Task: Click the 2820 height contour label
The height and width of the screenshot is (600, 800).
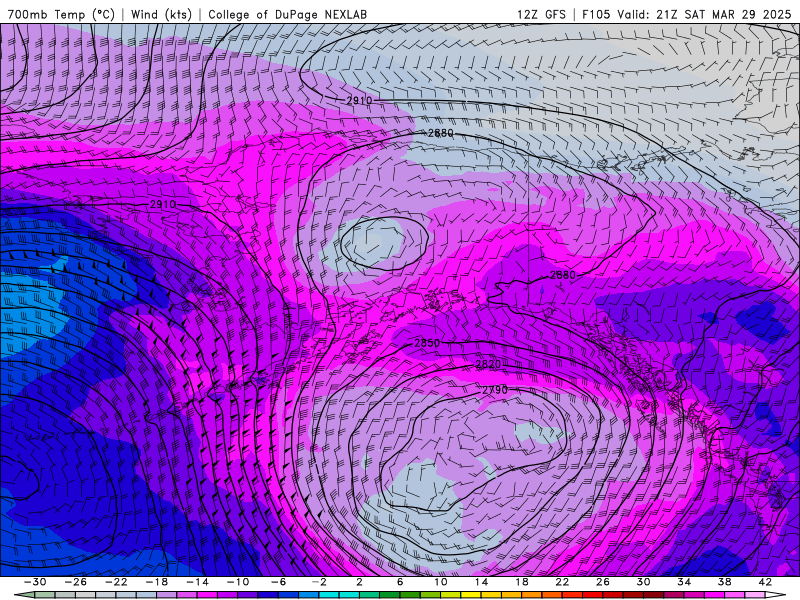Action: [x=488, y=364]
